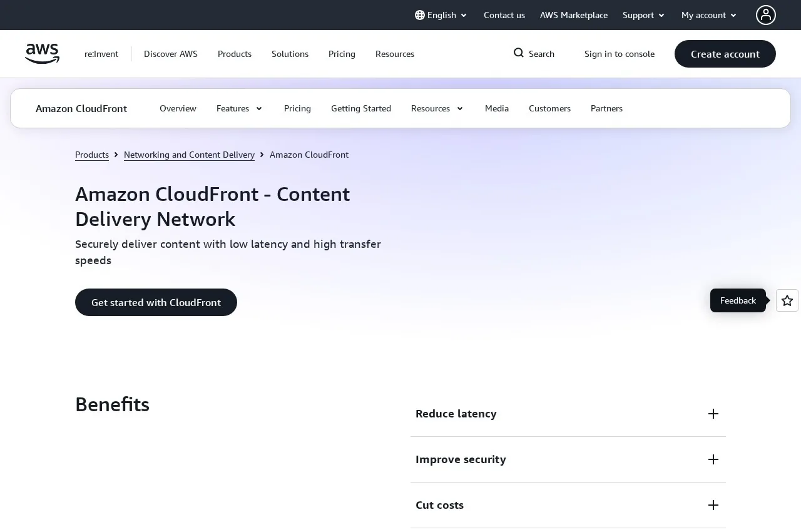Click the Improve security heading
The image size is (801, 532).
(461, 459)
